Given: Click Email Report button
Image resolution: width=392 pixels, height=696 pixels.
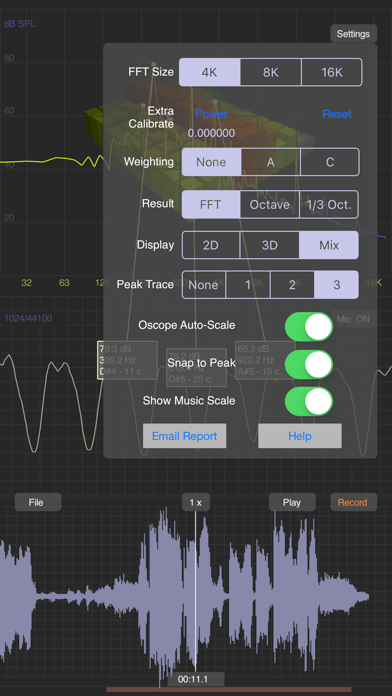Looking at the screenshot, I should 184,436.
